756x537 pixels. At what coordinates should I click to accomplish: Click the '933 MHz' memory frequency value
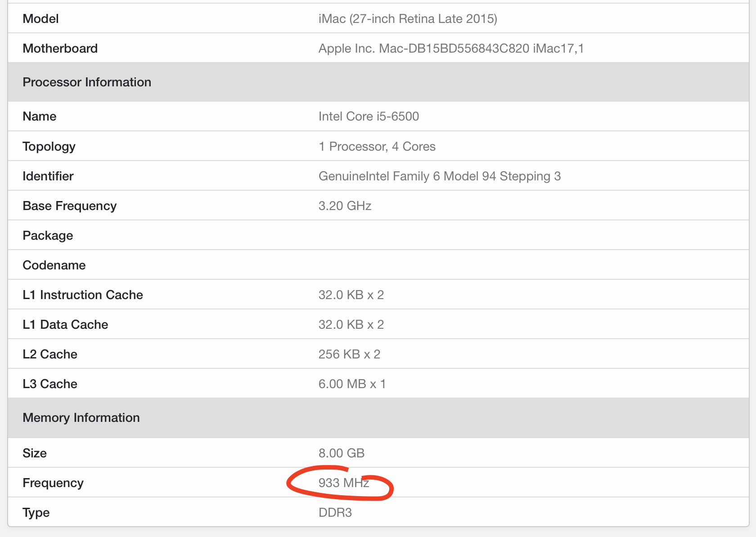[344, 483]
